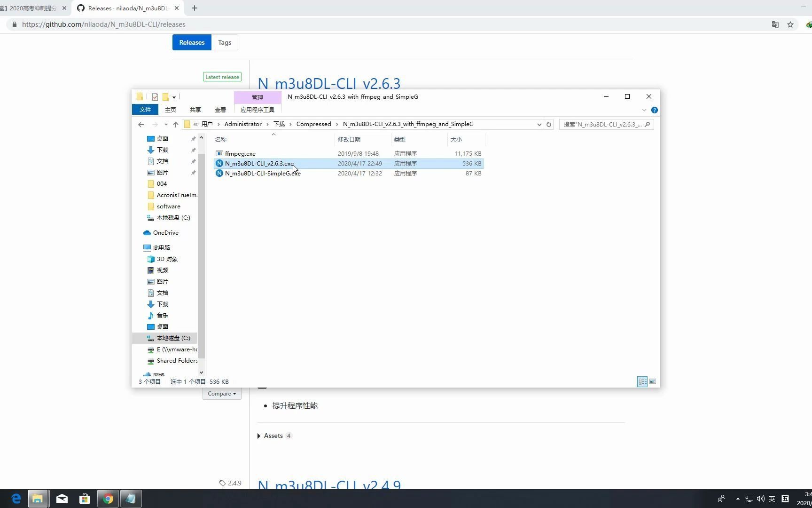Viewport: 812px width, 508px height.
Task: Sort files by 名称 column
Action: click(x=273, y=139)
